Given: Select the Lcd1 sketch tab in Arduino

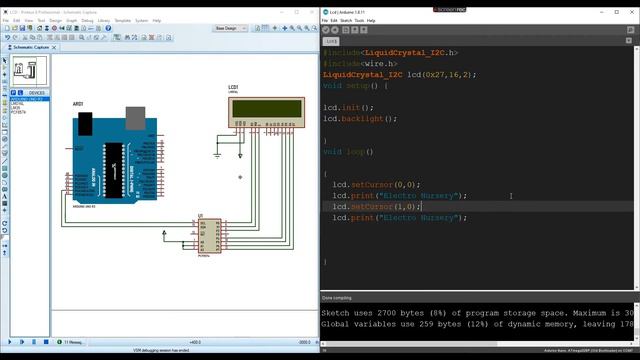Looking at the screenshot, I should [x=331, y=41].
